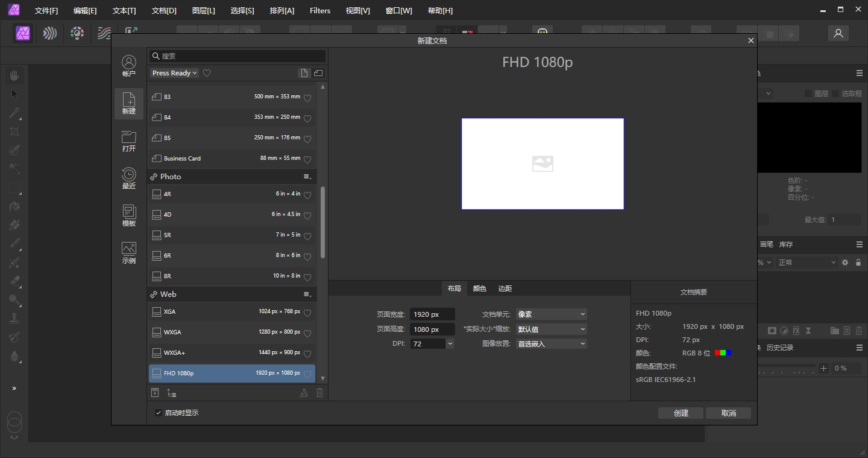This screenshot has height=458, width=868.
Task: Switch to landscape orientation icon
Action: [318, 73]
